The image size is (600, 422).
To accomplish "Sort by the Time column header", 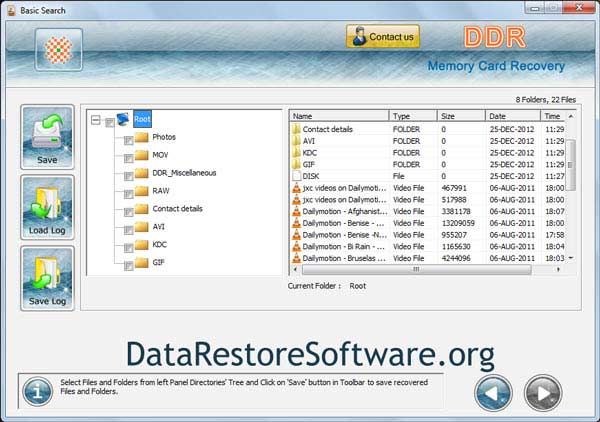I will 553,116.
